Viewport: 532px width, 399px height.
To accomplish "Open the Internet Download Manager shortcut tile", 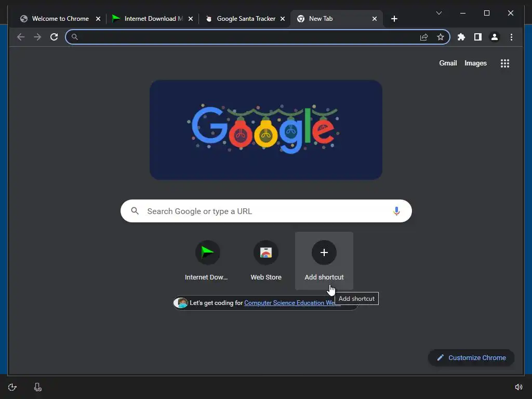I will point(207,261).
